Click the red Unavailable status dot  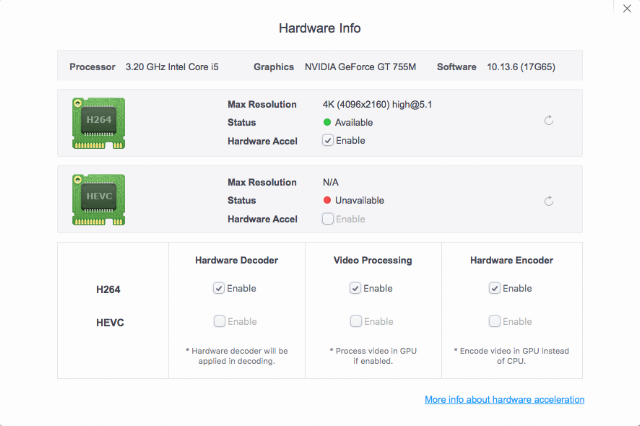pyautogui.click(x=327, y=200)
